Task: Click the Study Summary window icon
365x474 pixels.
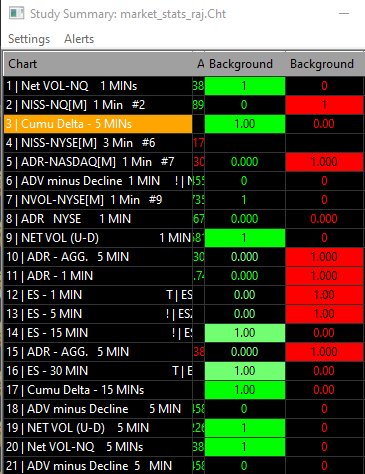Action: tap(16, 14)
